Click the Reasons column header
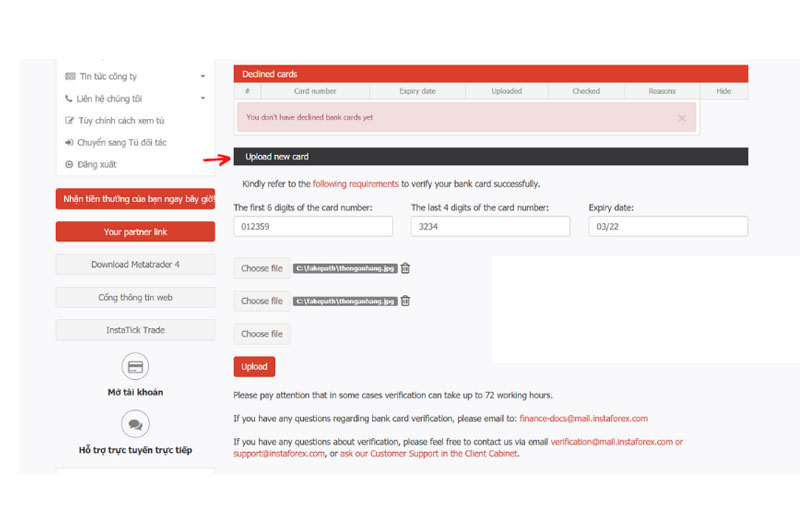This screenshot has width=800, height=522. point(662,91)
